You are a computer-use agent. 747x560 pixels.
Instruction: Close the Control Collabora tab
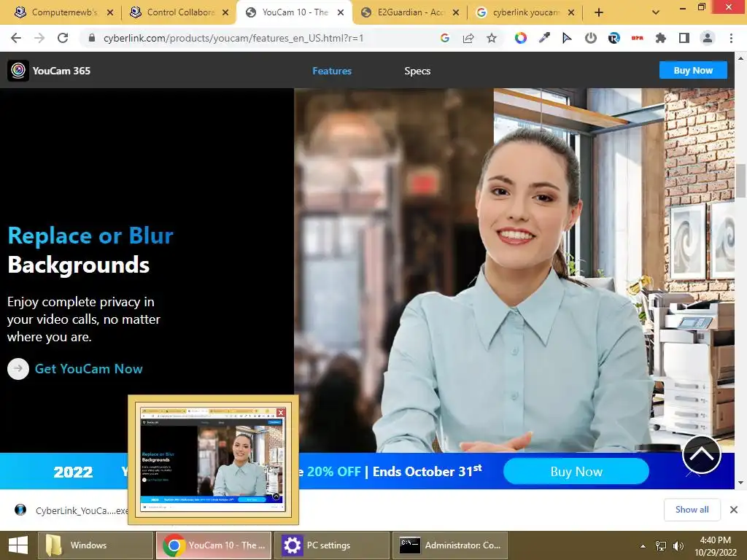[x=225, y=12]
